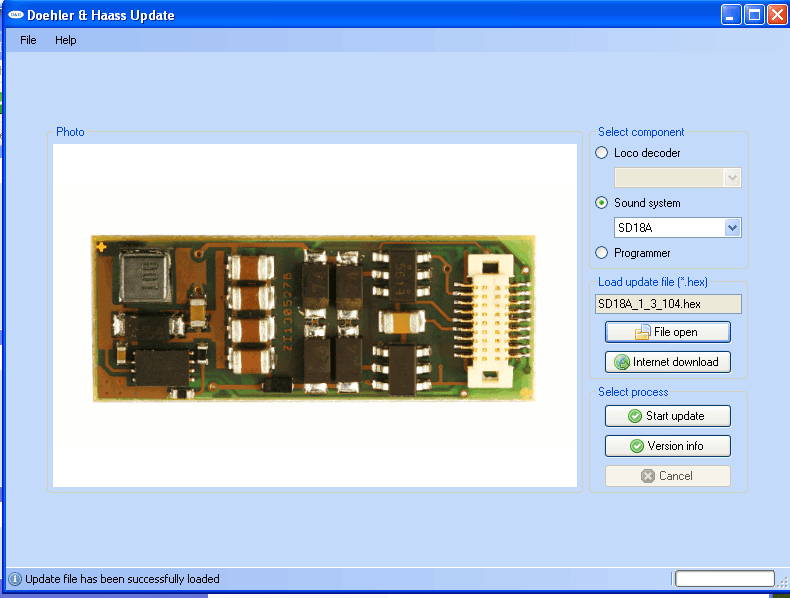Open the Help menu
Screen dimensions: 790x598
(65, 40)
